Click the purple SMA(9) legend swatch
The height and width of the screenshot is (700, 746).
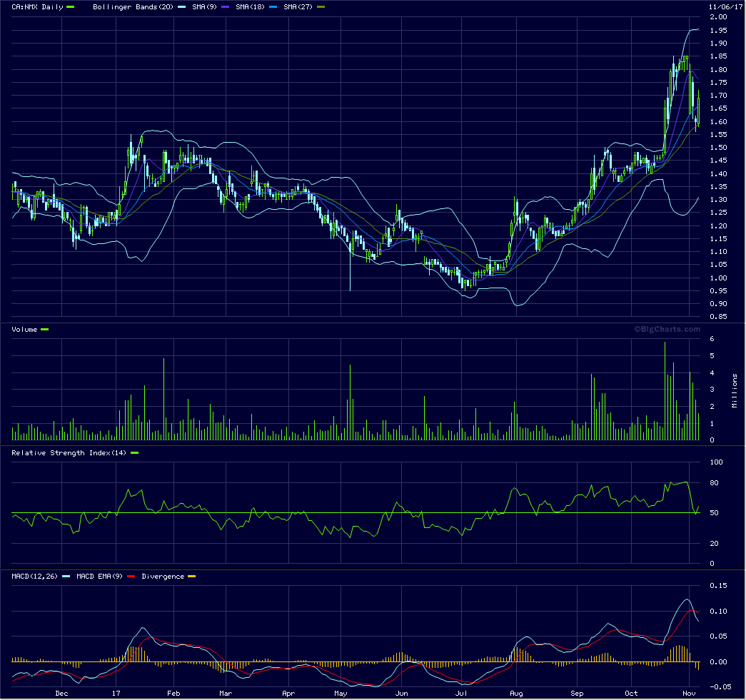pyautogui.click(x=226, y=6)
